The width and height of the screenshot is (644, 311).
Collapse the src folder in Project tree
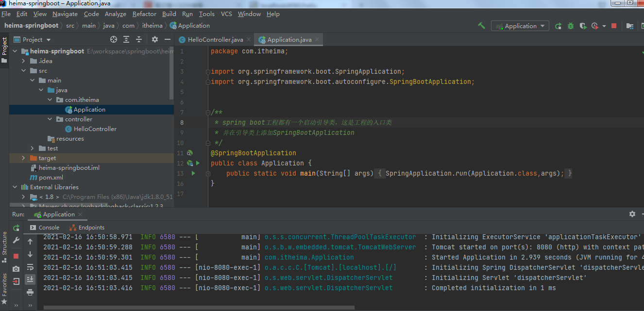point(24,70)
